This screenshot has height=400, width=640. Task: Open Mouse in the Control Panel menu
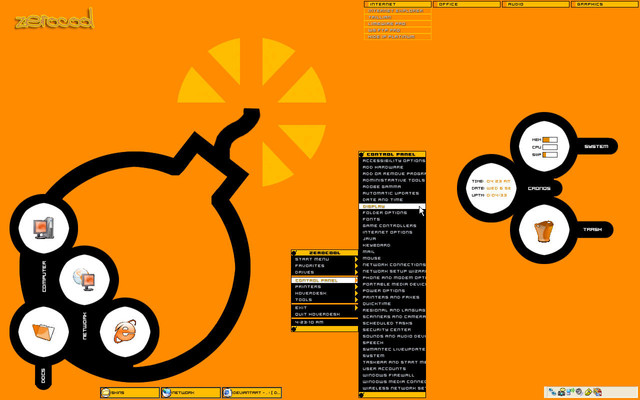pyautogui.click(x=392, y=258)
